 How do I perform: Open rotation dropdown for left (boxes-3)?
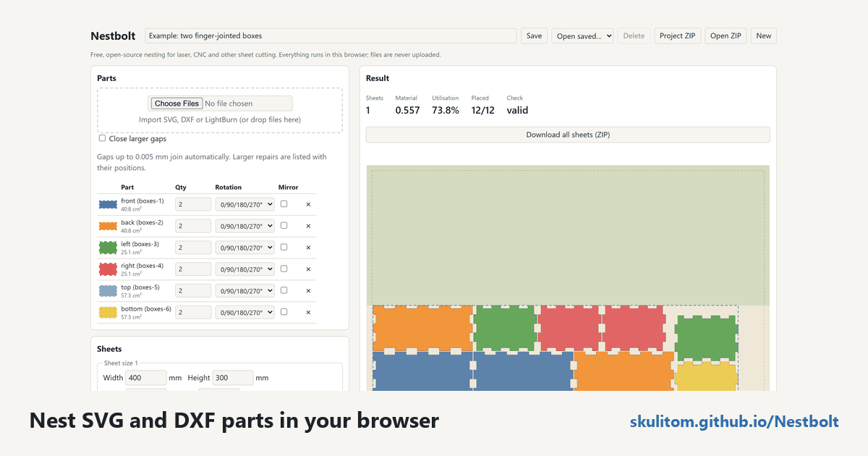click(x=245, y=248)
